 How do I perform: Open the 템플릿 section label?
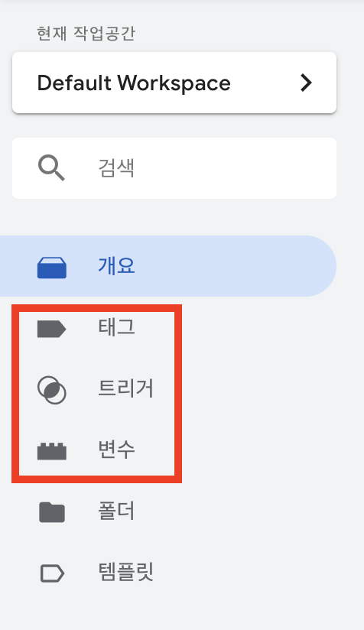[x=125, y=572]
